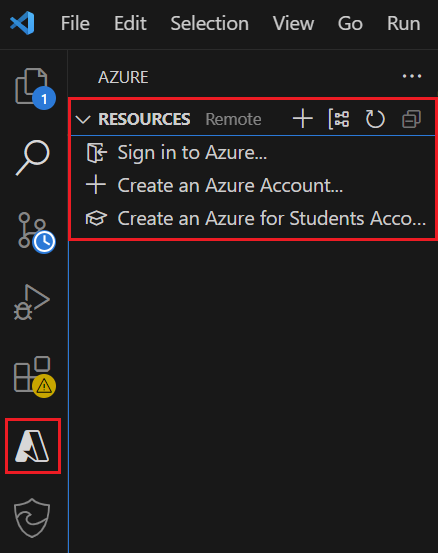This screenshot has height=553, width=438.
Task: Open the Azure panel more actions ellipsis
Action: (x=412, y=76)
